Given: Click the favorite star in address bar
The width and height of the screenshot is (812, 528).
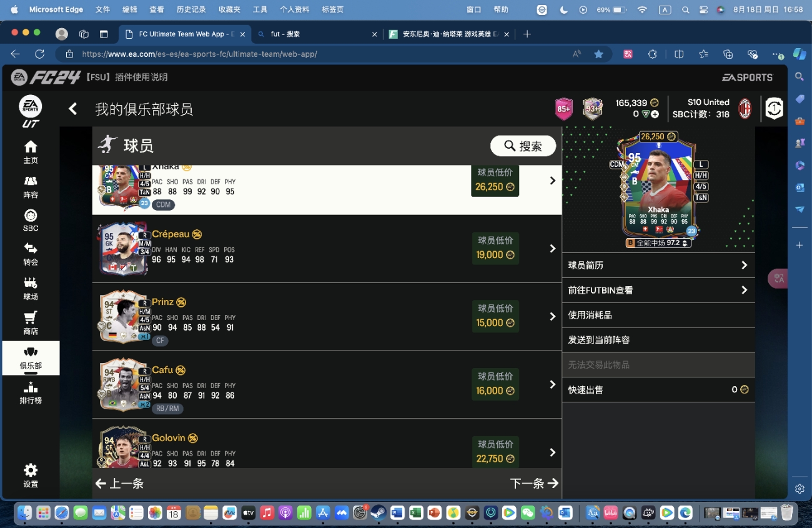Looking at the screenshot, I should 598,54.
